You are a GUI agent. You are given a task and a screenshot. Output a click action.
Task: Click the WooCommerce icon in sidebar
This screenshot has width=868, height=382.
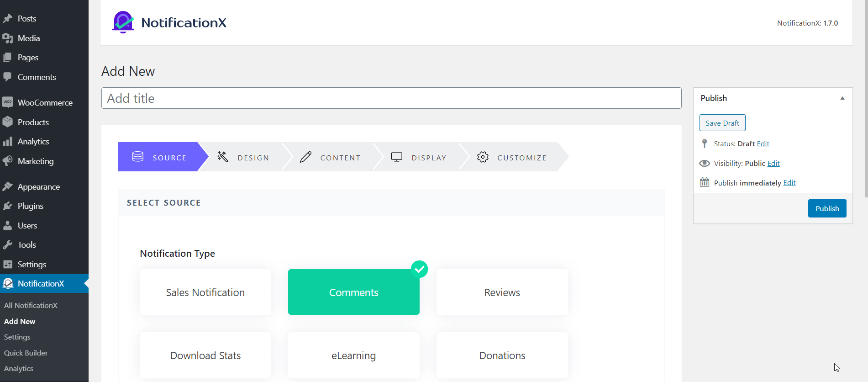pyautogui.click(x=8, y=102)
